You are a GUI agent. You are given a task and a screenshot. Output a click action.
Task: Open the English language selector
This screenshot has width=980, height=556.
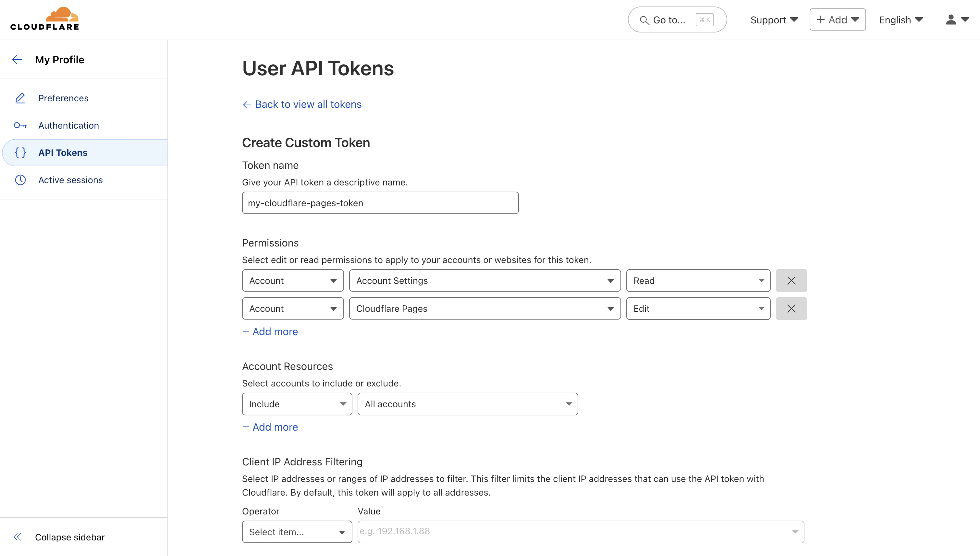click(900, 20)
